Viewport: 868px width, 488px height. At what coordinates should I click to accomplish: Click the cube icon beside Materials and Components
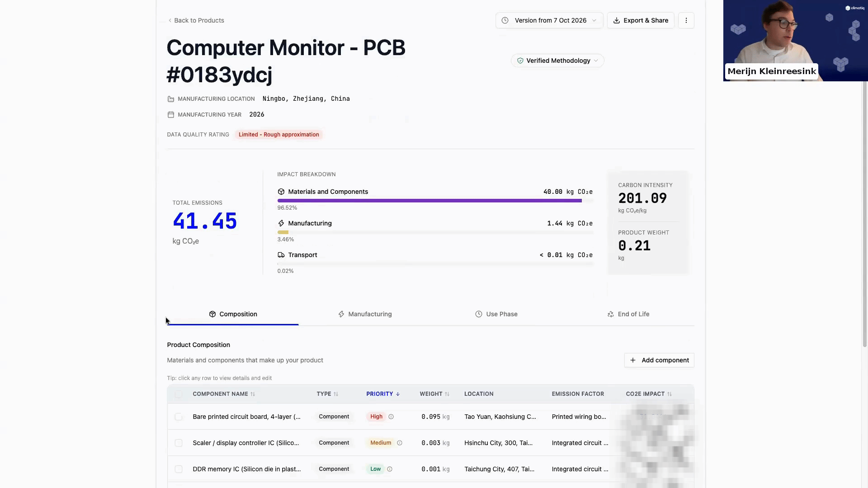pos(281,192)
